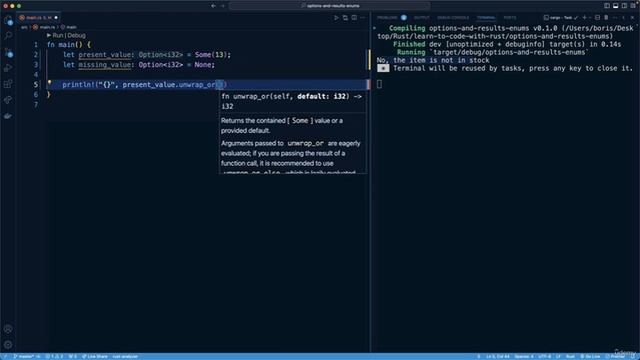Click the Prettier status bar item

[x=615, y=356]
